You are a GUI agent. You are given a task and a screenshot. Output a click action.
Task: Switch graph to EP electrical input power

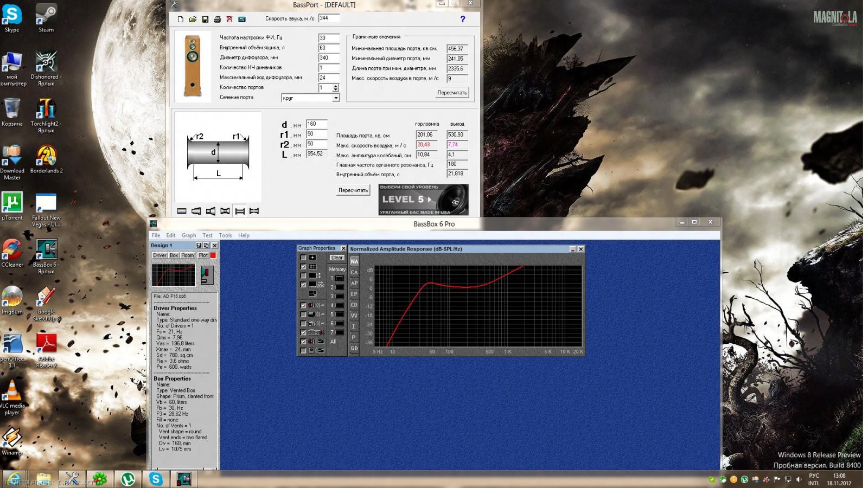(354, 294)
